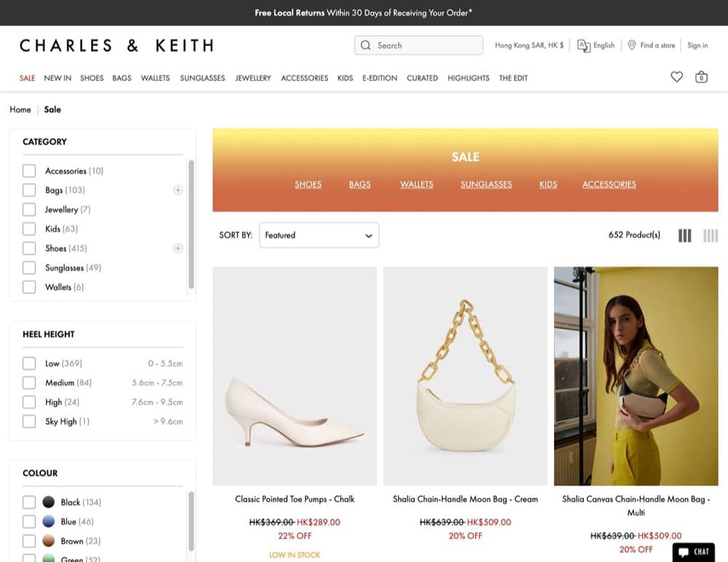Check the High heel height checkbox
Viewport: 728px width, 562px height.
pyautogui.click(x=29, y=402)
